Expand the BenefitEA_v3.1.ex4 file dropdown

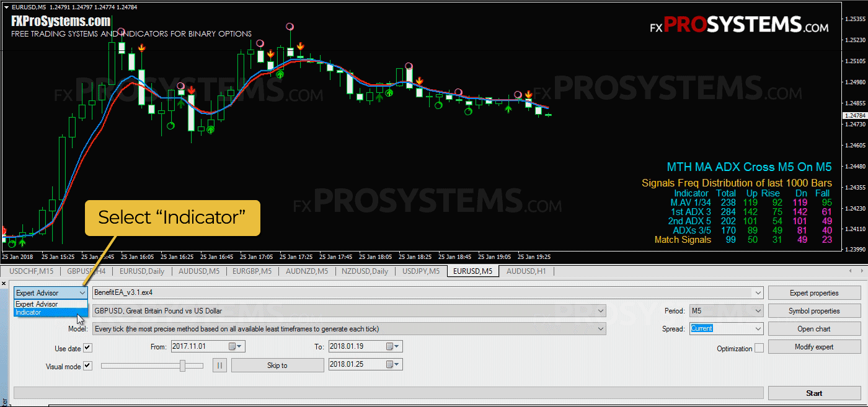pos(758,292)
